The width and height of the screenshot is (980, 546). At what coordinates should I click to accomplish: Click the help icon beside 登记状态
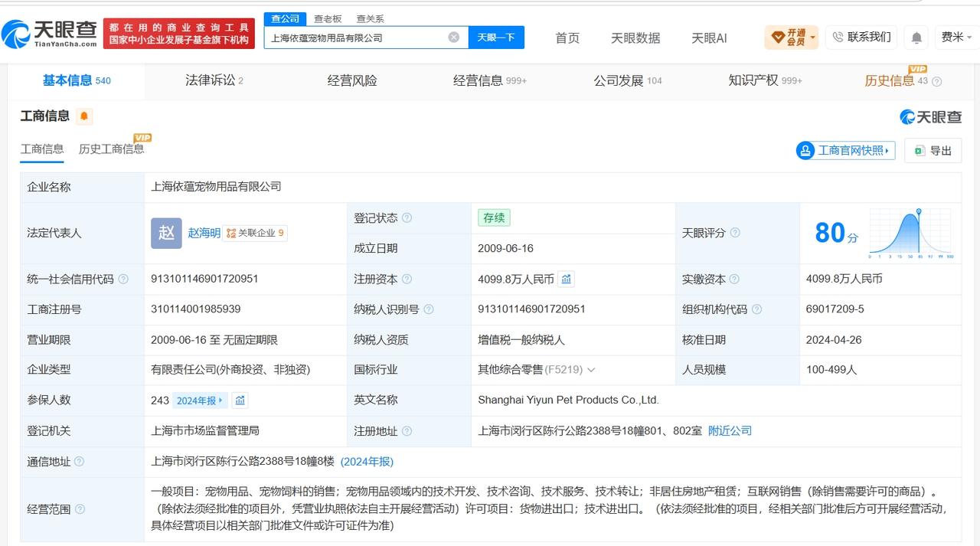point(407,218)
